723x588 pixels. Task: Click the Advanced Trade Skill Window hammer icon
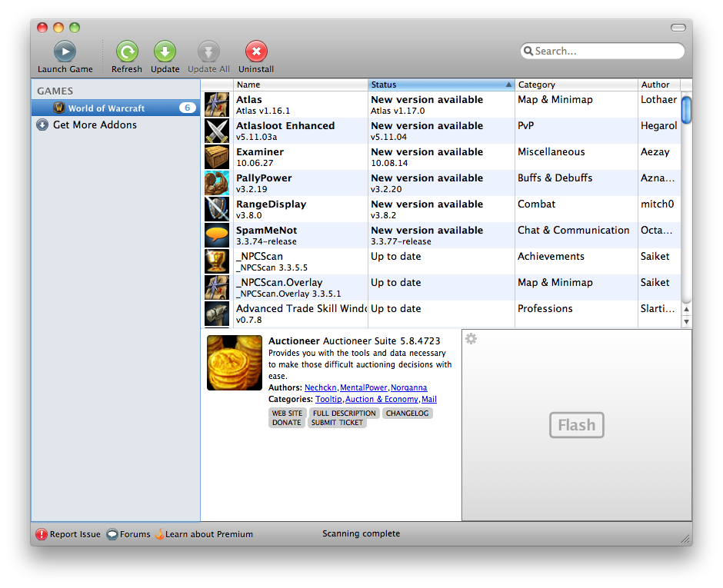[x=217, y=314]
